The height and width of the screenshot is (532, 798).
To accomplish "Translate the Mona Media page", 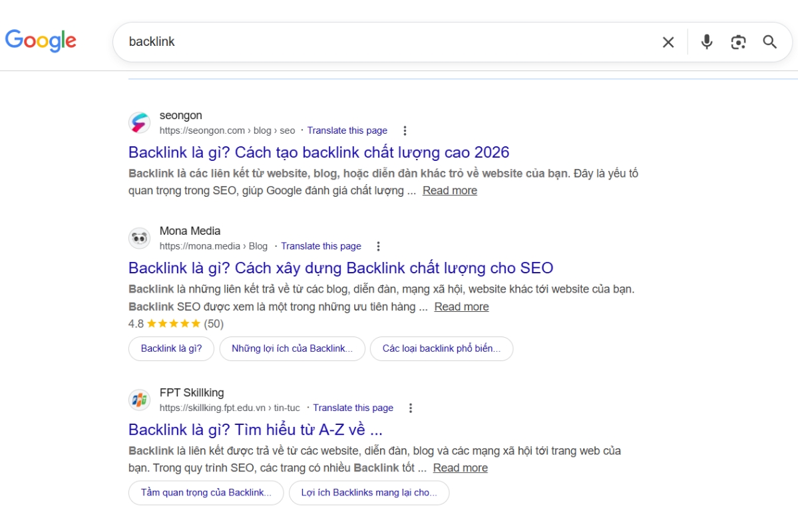I will pos(321,246).
